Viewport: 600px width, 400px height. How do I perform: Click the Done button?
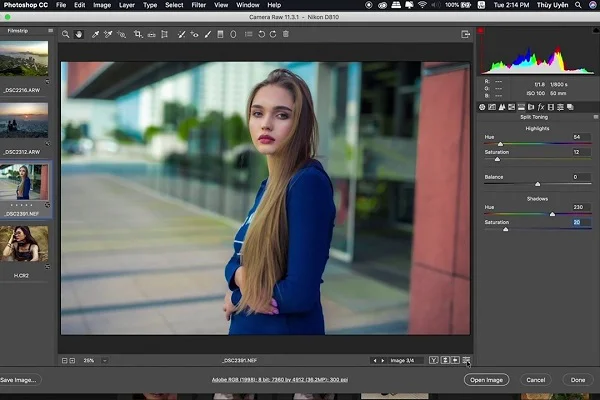click(x=578, y=380)
